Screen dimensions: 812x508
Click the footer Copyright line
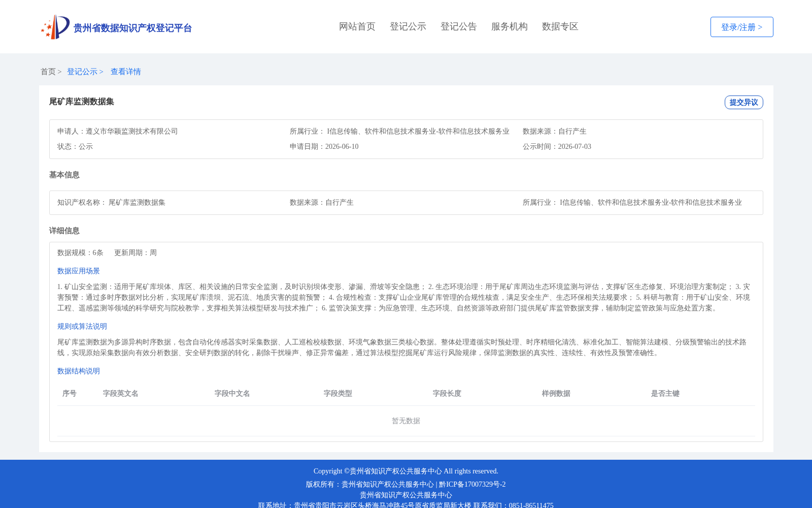tap(406, 471)
